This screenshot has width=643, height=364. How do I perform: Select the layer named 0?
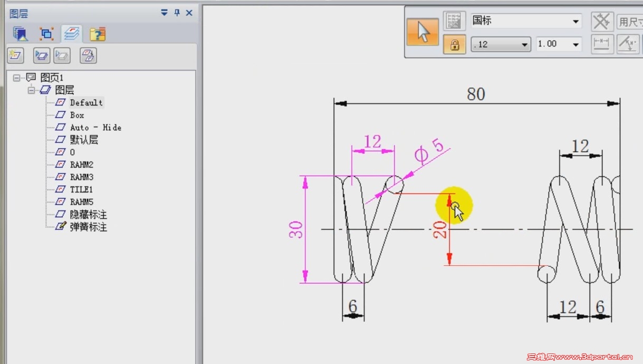(x=72, y=152)
